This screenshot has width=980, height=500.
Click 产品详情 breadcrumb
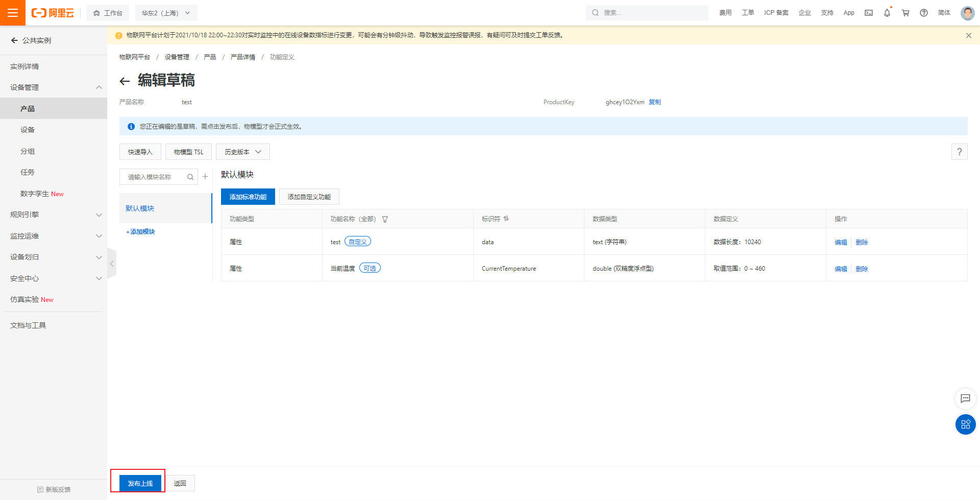(x=243, y=57)
